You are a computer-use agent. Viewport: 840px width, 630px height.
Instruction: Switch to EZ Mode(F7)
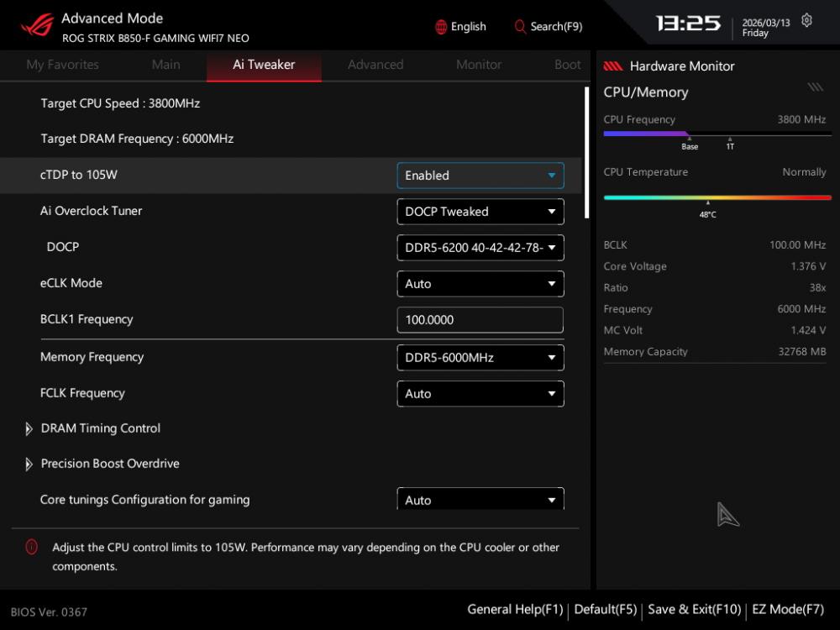(788, 609)
